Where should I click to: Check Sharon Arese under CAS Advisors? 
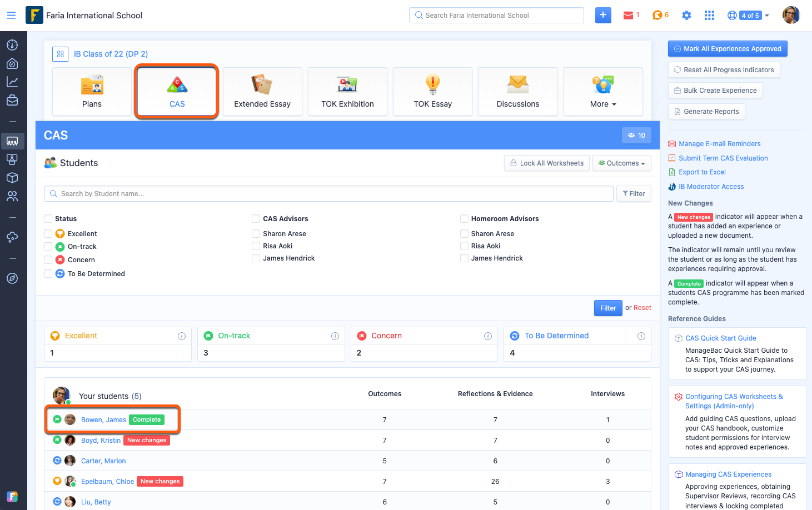256,234
